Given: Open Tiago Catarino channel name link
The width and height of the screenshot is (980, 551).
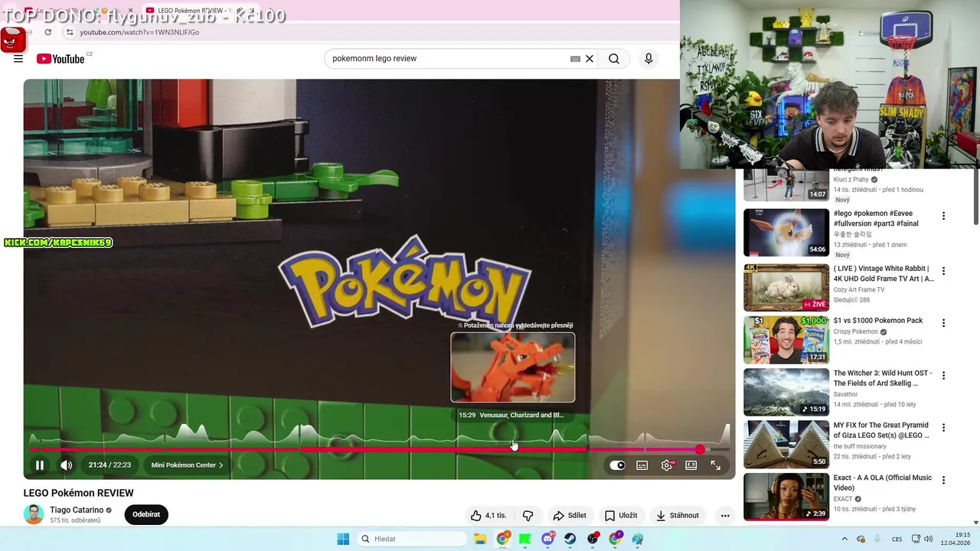Looking at the screenshot, I should pyautogui.click(x=77, y=510).
